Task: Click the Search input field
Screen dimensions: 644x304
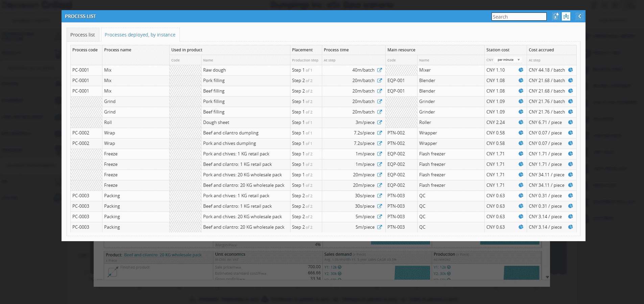Action: pyautogui.click(x=519, y=17)
